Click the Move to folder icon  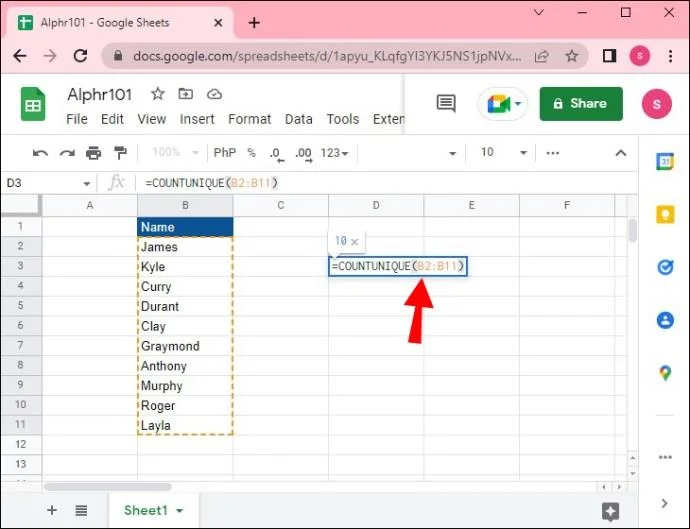point(186,94)
